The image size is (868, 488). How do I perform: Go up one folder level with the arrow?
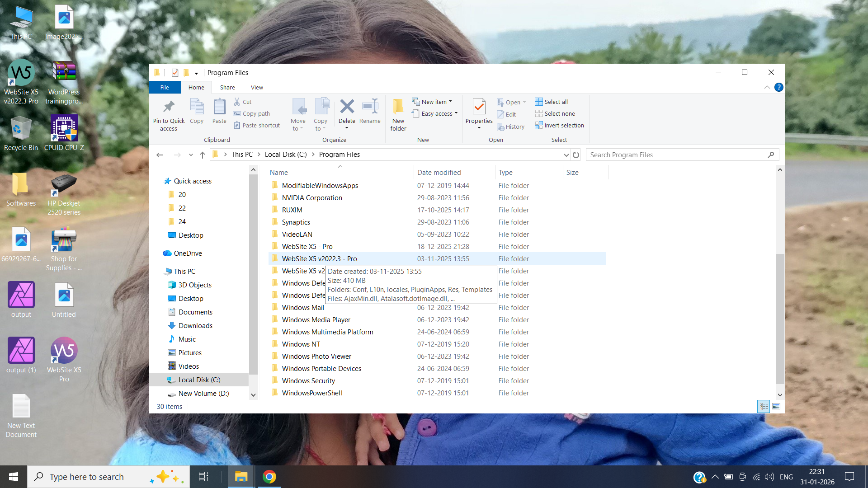coord(203,155)
